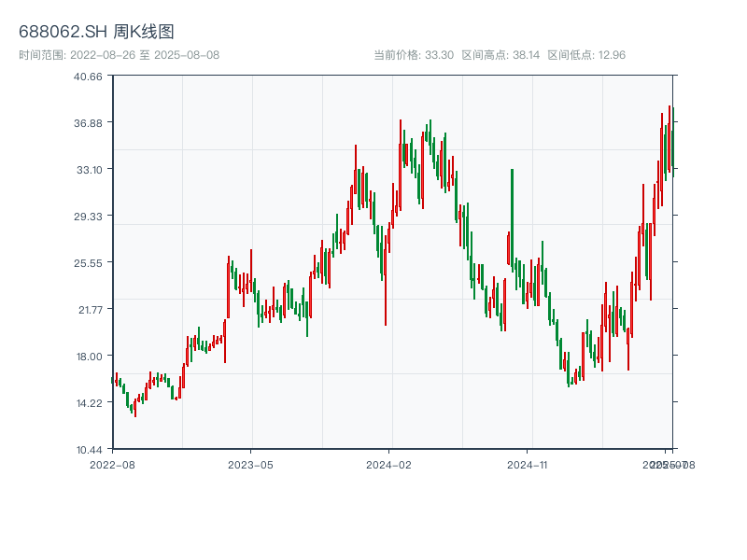Click the period low label 区间低点: 12.96
The image size is (747, 560).
(x=586, y=55)
